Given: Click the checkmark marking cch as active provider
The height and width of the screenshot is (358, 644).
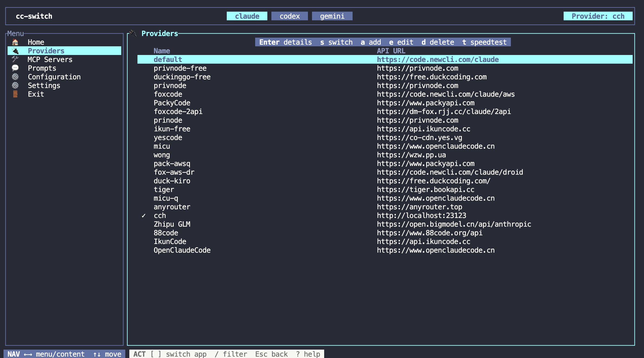Looking at the screenshot, I should point(144,216).
